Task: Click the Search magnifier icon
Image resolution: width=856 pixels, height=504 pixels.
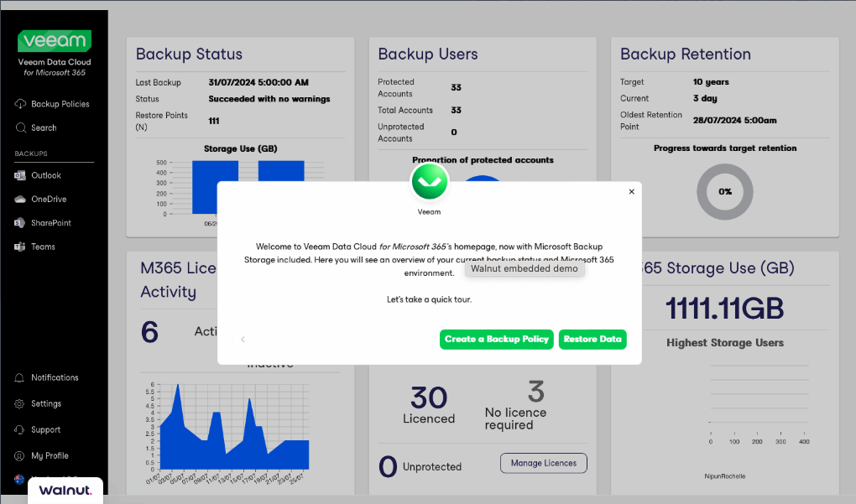Action: 20,127
